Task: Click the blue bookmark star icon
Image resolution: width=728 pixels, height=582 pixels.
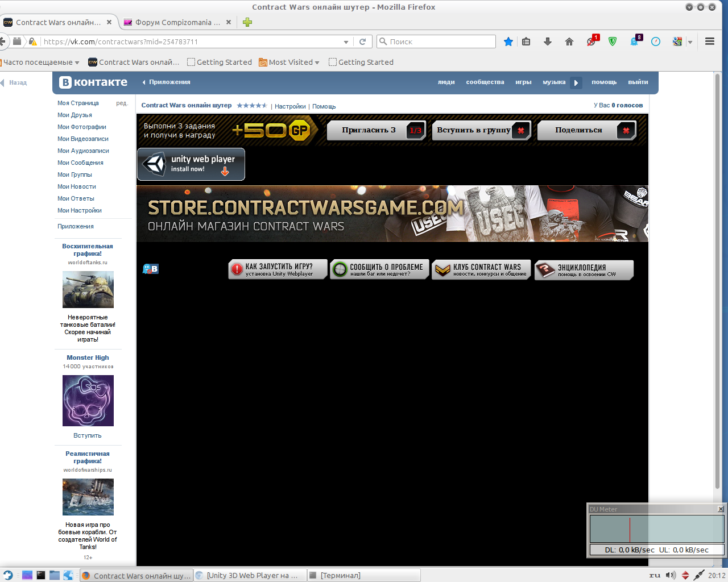Action: click(508, 41)
